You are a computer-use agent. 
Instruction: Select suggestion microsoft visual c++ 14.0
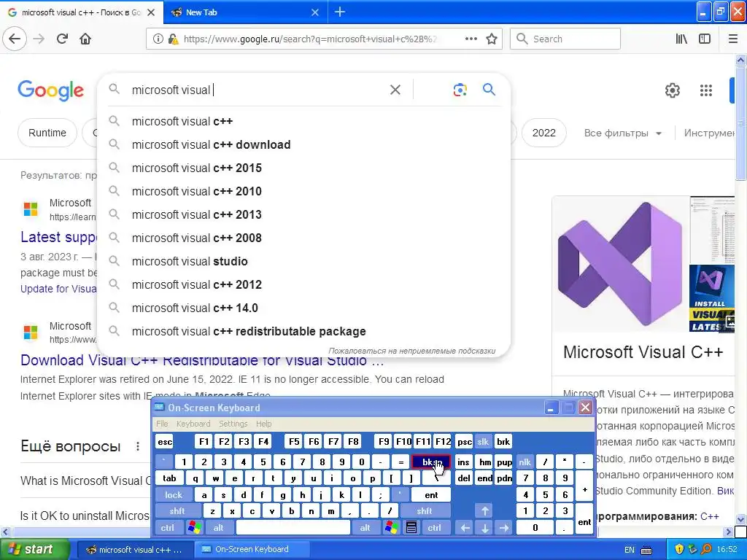[303, 308]
